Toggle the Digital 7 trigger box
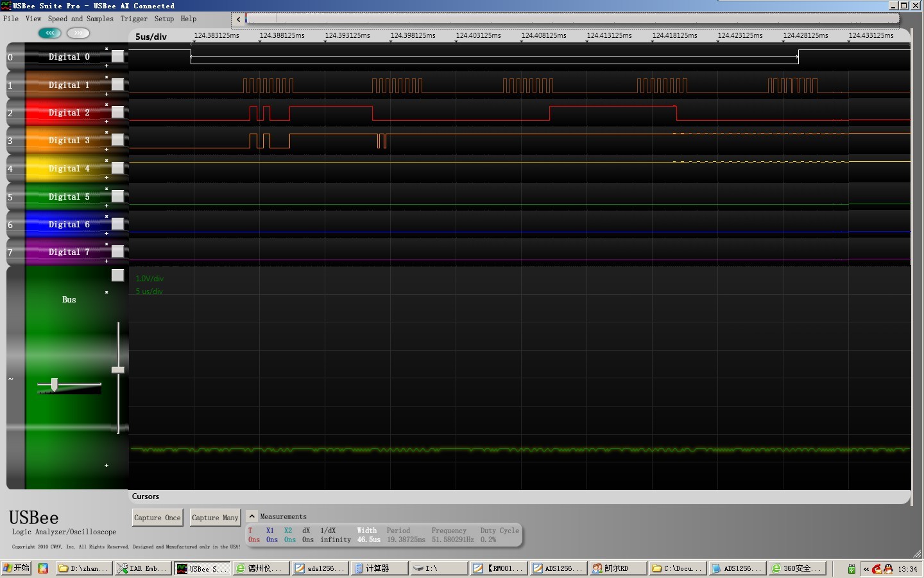924x578 pixels. [118, 251]
